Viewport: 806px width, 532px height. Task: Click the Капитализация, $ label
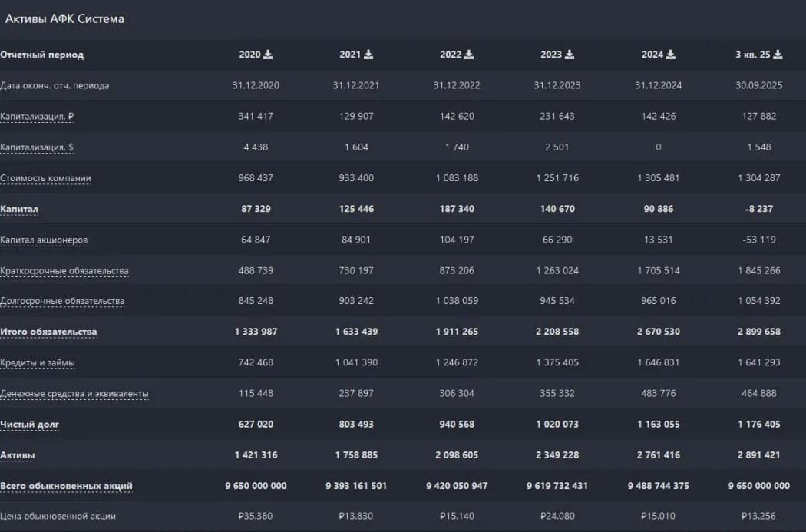tap(36, 147)
